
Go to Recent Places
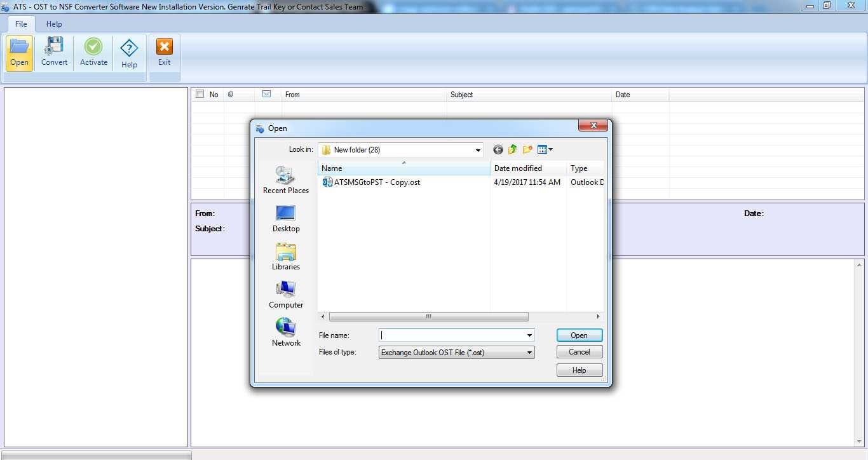pyautogui.click(x=286, y=180)
